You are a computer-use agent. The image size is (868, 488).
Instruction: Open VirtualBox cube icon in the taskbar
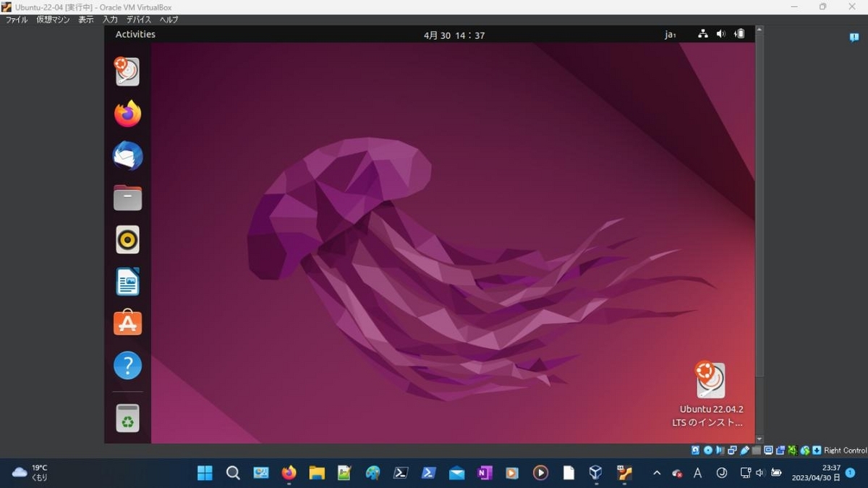coord(595,473)
